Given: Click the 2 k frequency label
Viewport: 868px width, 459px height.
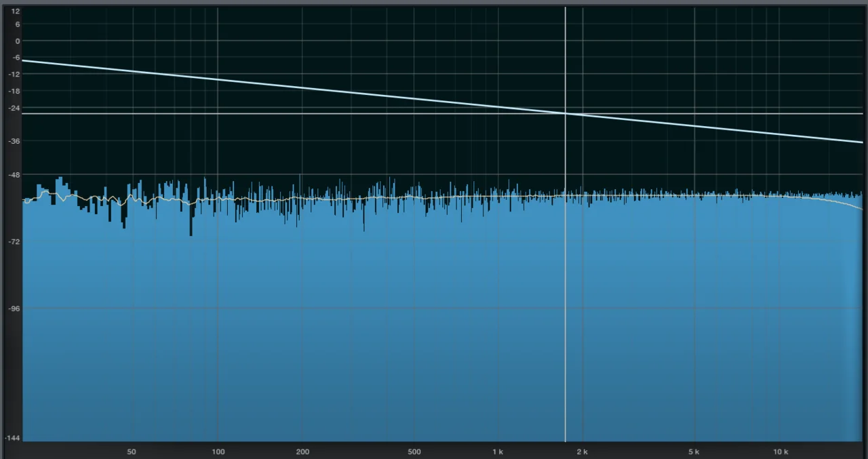Looking at the screenshot, I should (582, 451).
